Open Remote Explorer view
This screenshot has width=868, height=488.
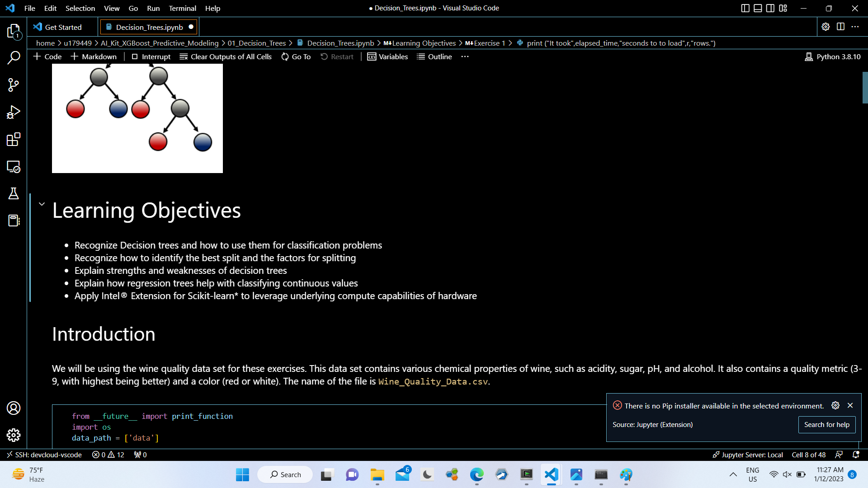pos(14,167)
